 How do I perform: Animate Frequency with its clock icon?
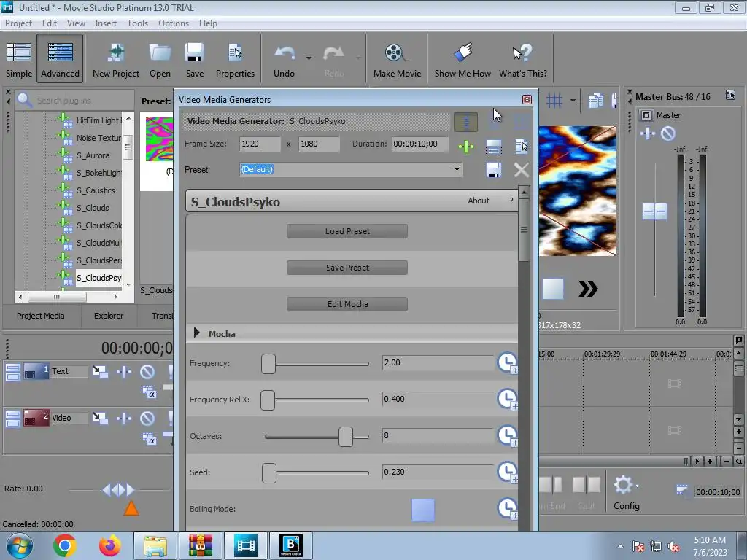tap(508, 363)
